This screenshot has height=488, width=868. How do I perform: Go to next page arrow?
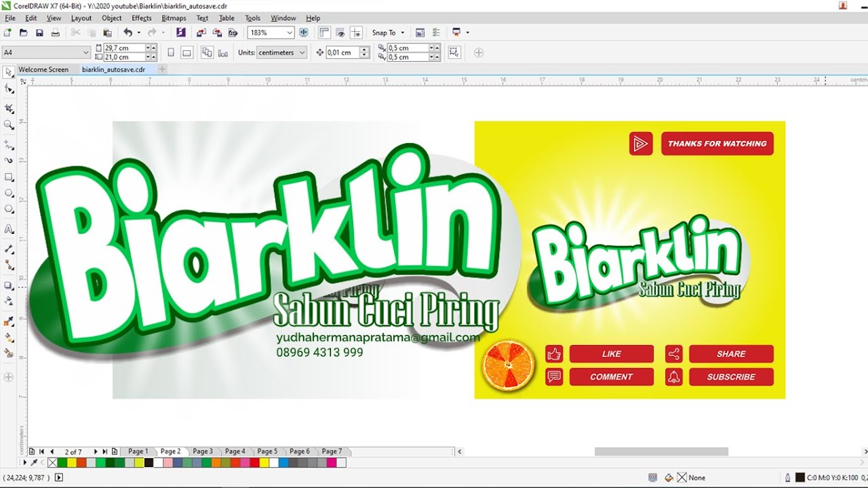click(95, 451)
